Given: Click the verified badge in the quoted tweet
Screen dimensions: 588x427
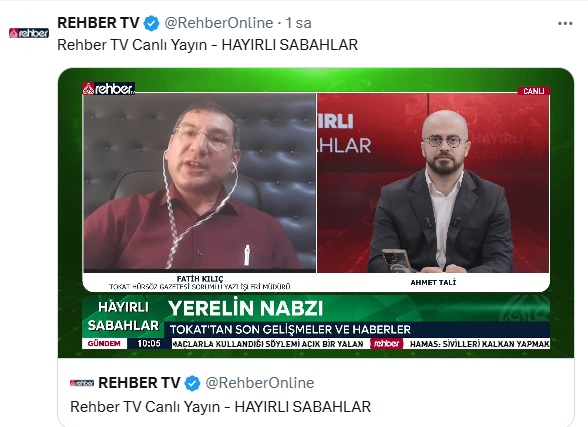Looking at the screenshot, I should click(192, 383).
